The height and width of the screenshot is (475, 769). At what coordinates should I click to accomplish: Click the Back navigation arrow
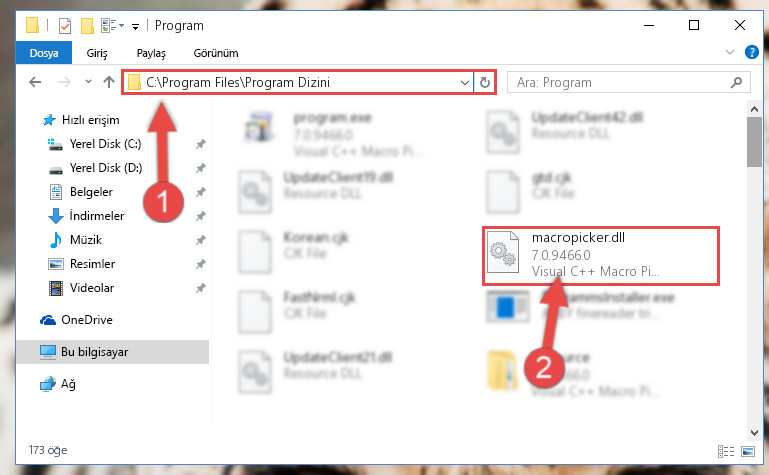[x=35, y=82]
